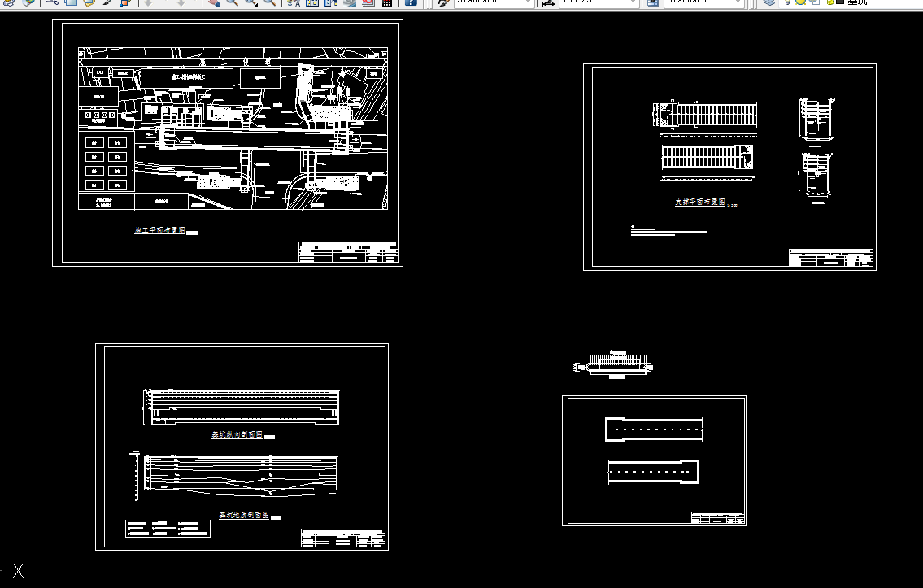The image size is (923, 588).
Task: Select title block of support plan sheet
Action: [x=831, y=258]
